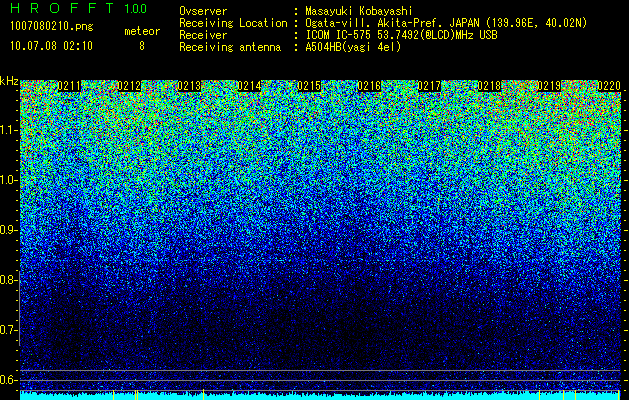This screenshot has width=629, height=400.
Task: Click the meteor count value 8
Action: point(142,46)
